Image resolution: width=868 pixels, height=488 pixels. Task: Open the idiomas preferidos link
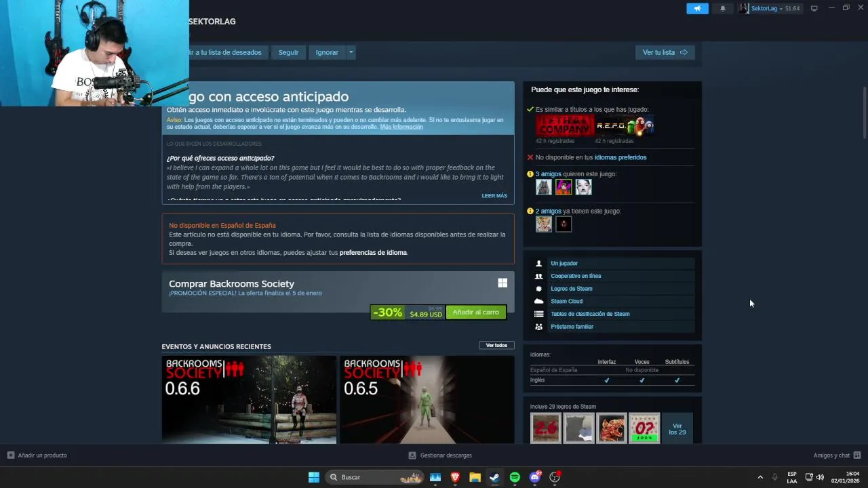620,157
